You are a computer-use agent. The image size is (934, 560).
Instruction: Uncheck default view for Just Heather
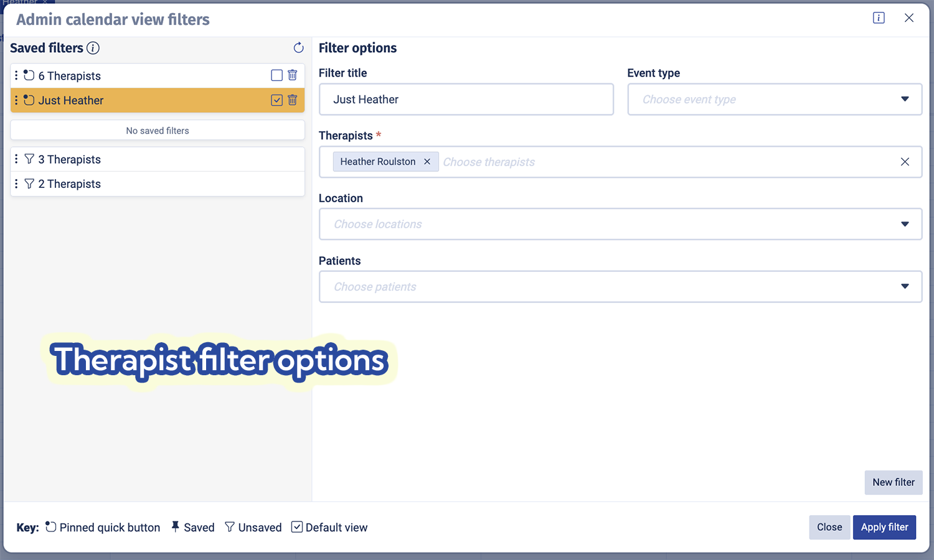tap(276, 100)
